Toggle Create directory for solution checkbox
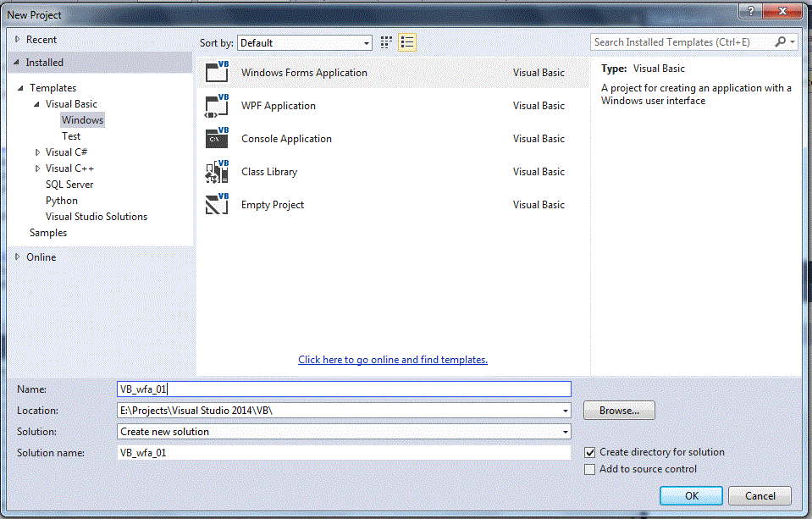812x519 pixels. point(589,453)
